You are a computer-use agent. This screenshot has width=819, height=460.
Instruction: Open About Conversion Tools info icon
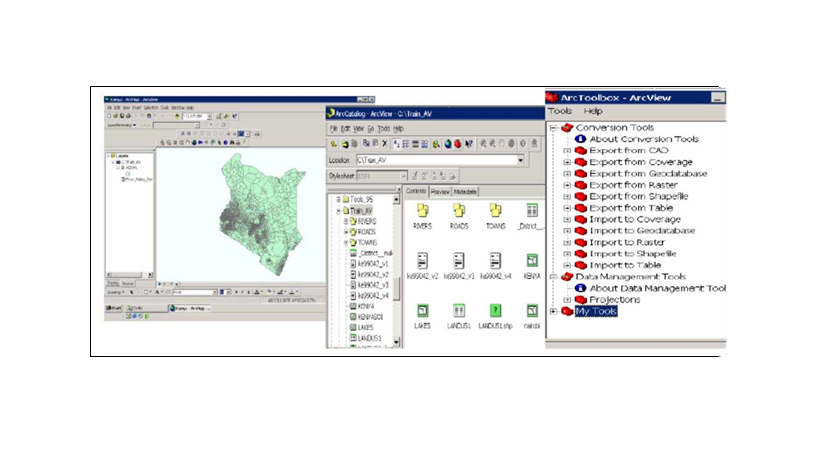coord(580,140)
